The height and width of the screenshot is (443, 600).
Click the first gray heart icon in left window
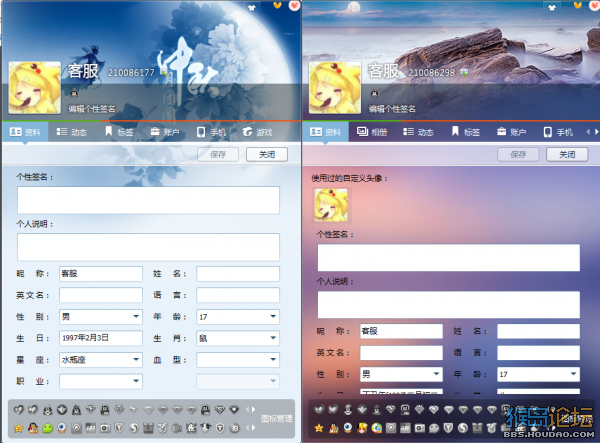pos(19,410)
